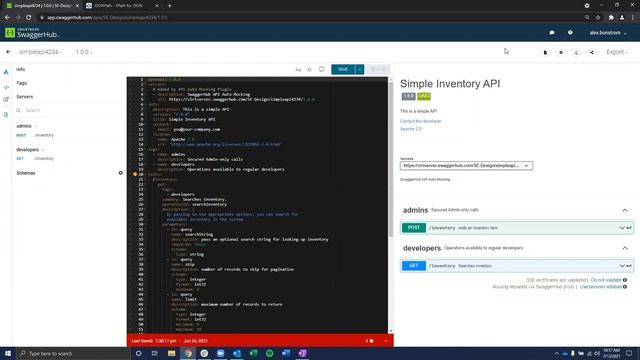Collapse the admins section in docs
Image resolution: width=640 pixels, height=360 pixels.
point(625,210)
